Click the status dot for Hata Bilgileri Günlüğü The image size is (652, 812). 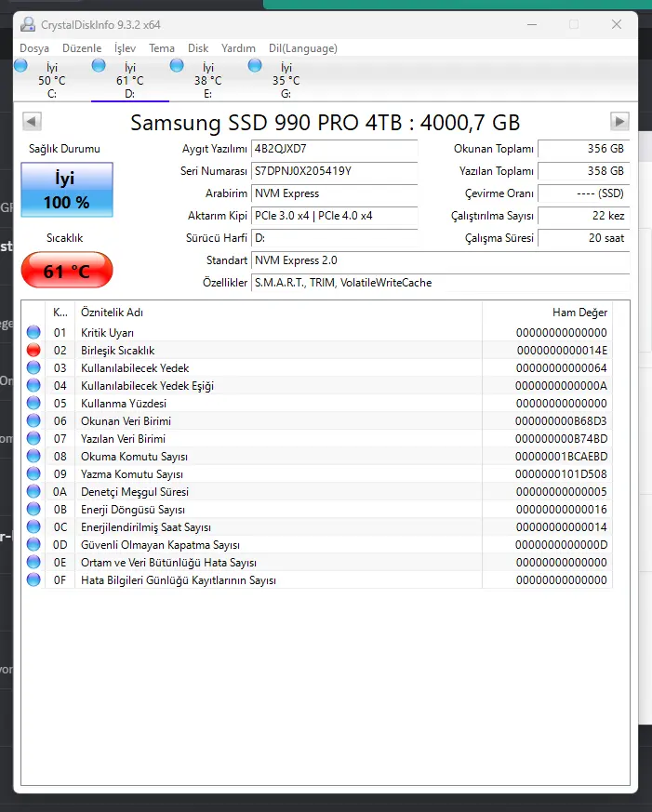click(33, 579)
